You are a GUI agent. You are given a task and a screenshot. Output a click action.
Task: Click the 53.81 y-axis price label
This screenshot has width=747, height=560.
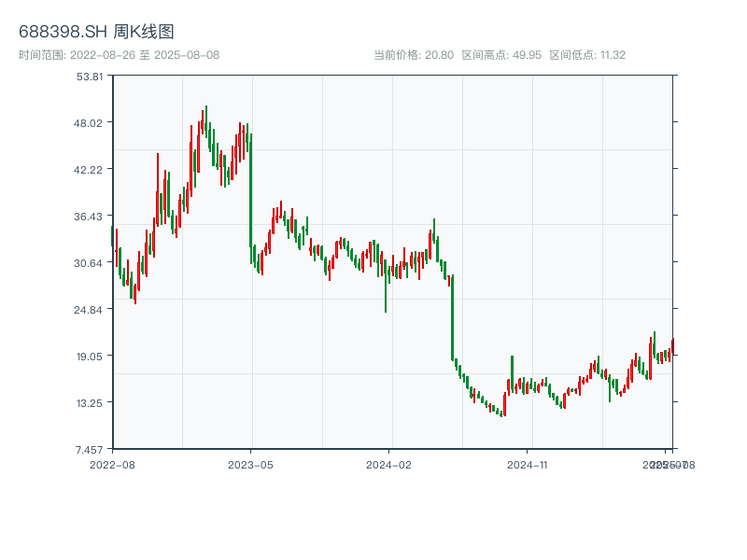pyautogui.click(x=91, y=77)
